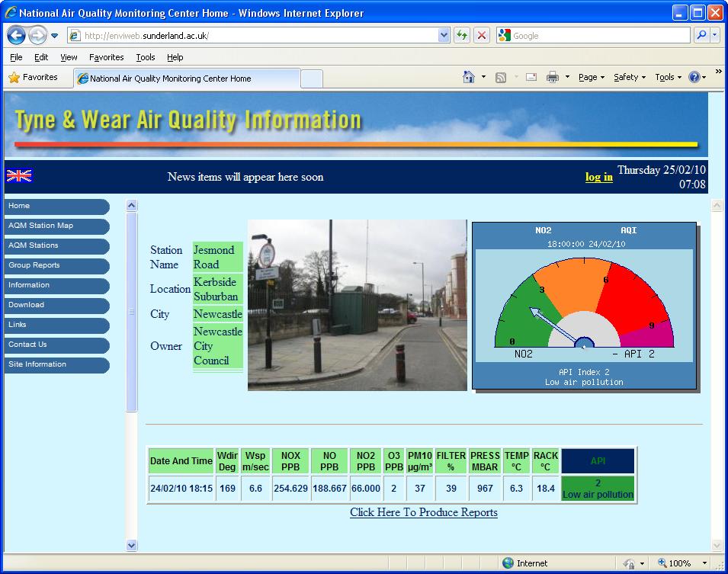
Task: Select the UK flag language icon
Action: click(18, 176)
